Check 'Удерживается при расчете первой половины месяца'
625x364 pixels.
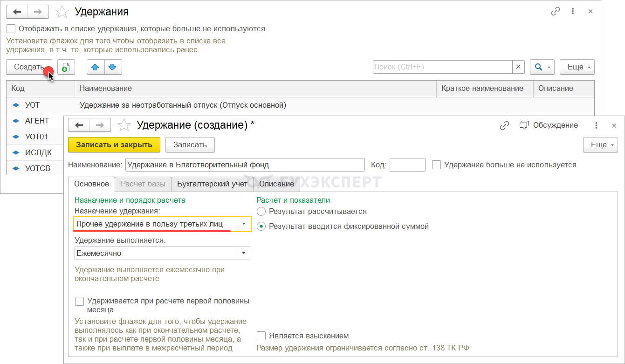point(79,301)
